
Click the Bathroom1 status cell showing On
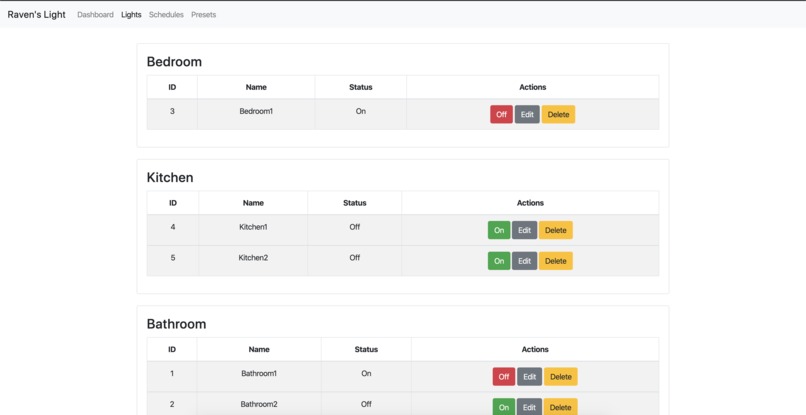(366, 376)
